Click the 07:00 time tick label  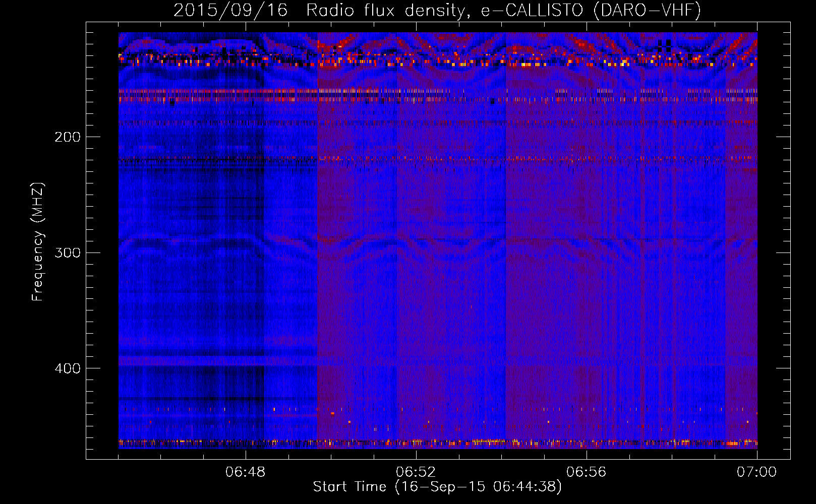click(x=757, y=472)
